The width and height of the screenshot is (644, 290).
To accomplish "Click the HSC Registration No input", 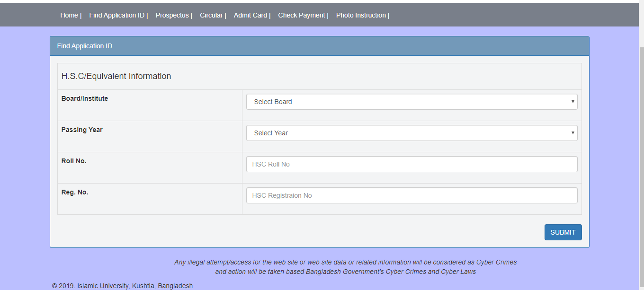I will (411, 195).
